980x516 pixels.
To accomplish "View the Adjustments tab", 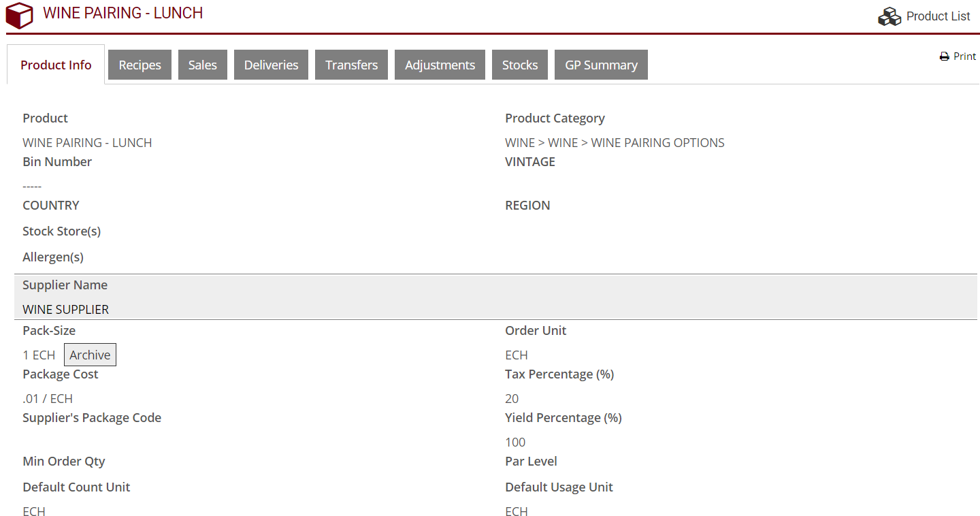I will [440, 64].
